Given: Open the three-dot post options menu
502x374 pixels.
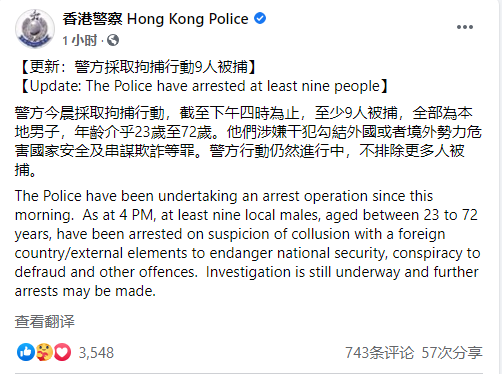Looking at the screenshot, I should point(465,27).
